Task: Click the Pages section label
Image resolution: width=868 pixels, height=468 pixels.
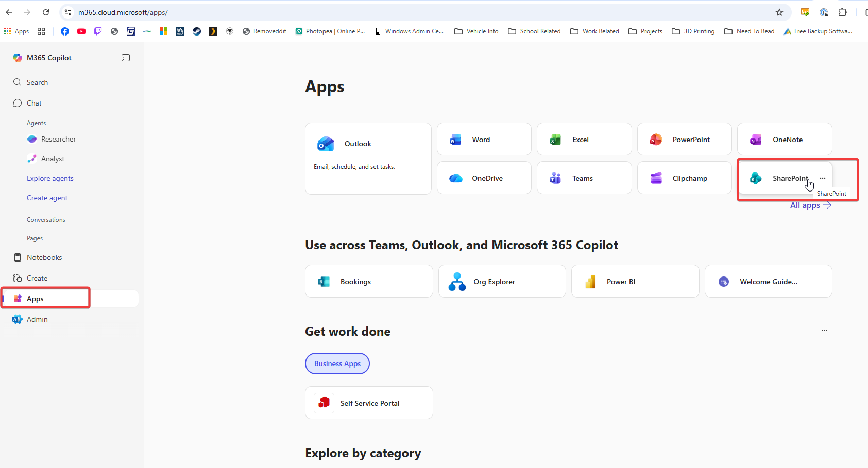Action: [35, 238]
